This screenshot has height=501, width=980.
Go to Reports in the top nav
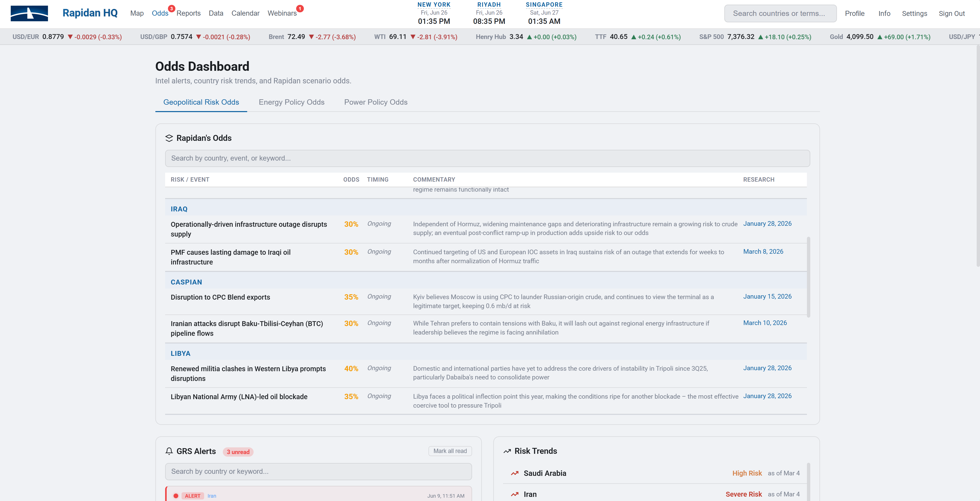tap(188, 13)
